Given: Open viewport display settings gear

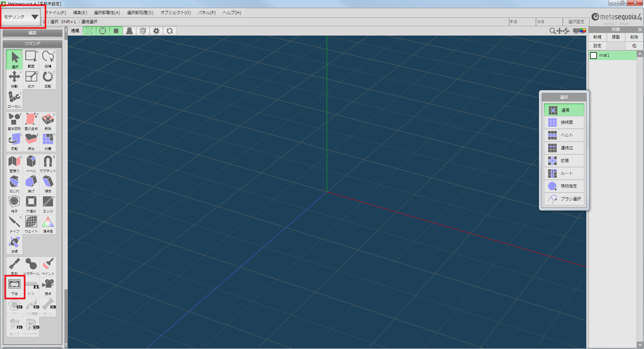Looking at the screenshot, I should 156,31.
